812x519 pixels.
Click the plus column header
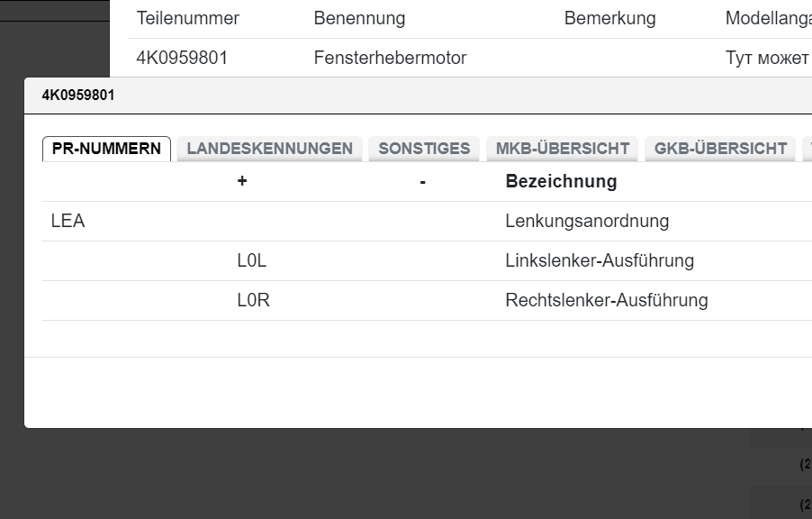(242, 181)
